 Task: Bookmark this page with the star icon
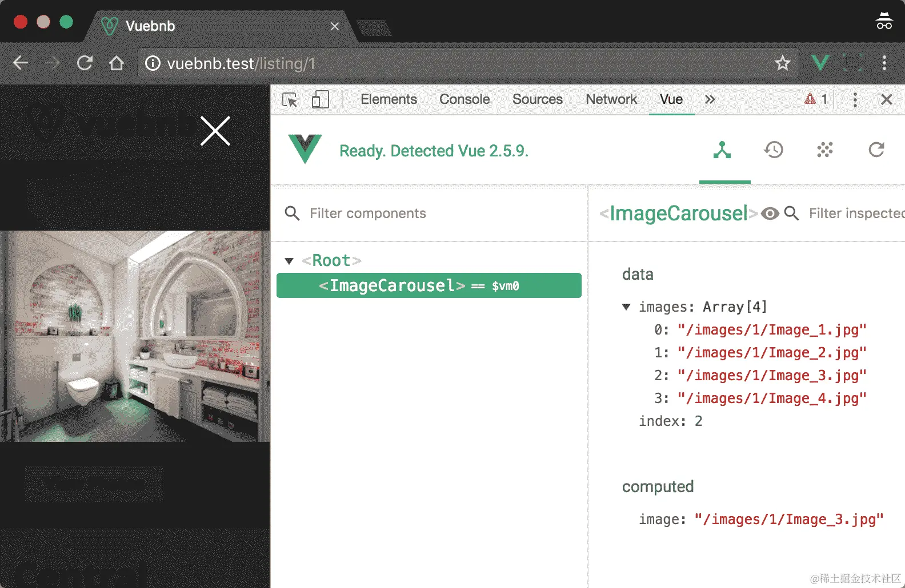coord(783,63)
